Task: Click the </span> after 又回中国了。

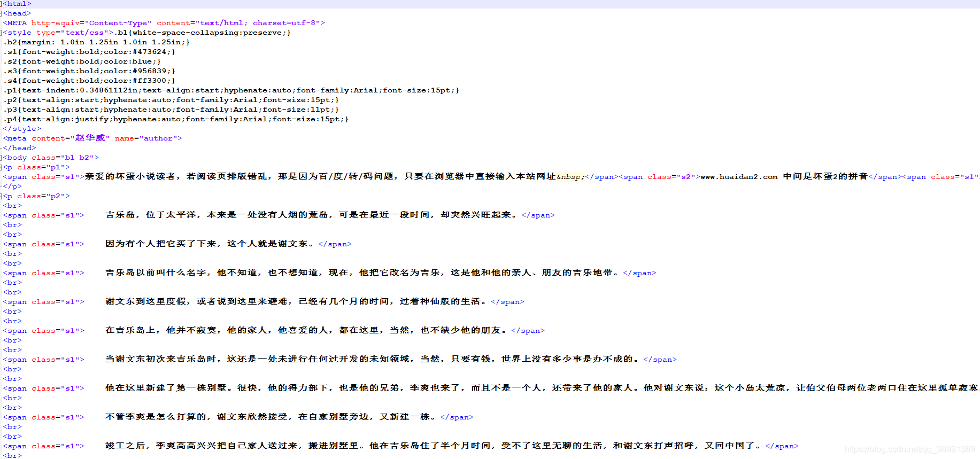Action: tap(782, 446)
